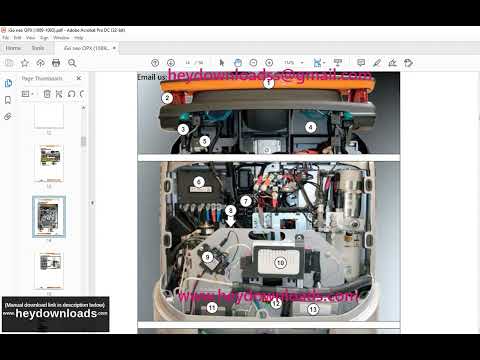Close the open PDF document tab

[x=114, y=48]
